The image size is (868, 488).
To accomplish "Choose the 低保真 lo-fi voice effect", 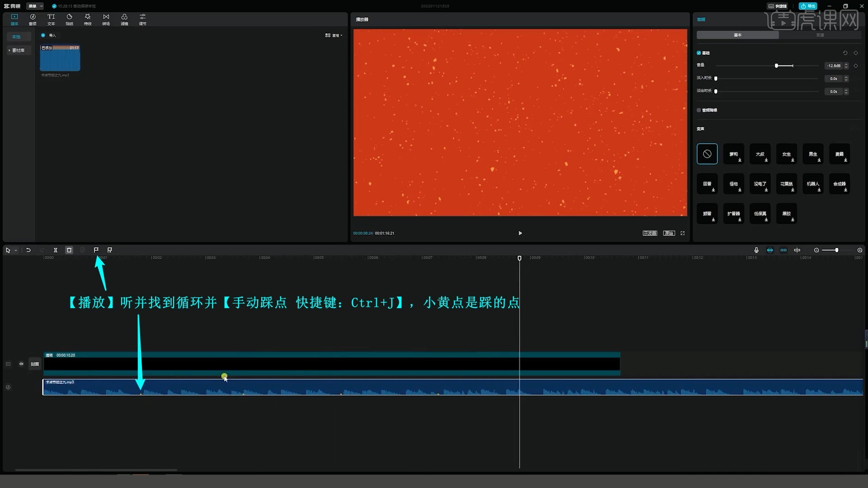I will [x=760, y=214].
